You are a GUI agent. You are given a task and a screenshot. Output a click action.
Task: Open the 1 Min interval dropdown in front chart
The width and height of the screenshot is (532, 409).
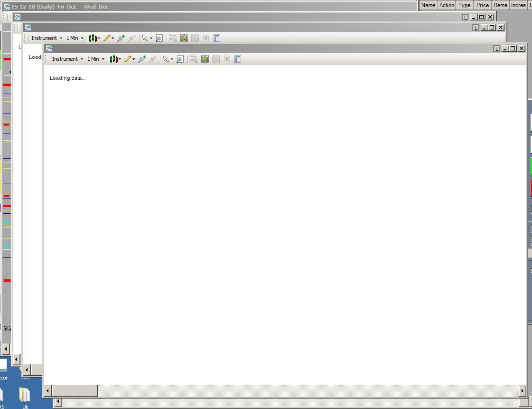96,59
